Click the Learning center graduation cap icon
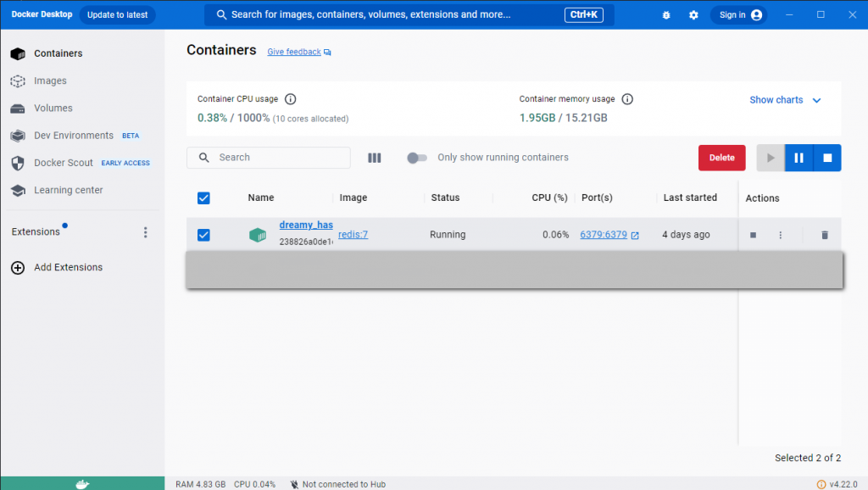The image size is (868, 490). [18, 191]
